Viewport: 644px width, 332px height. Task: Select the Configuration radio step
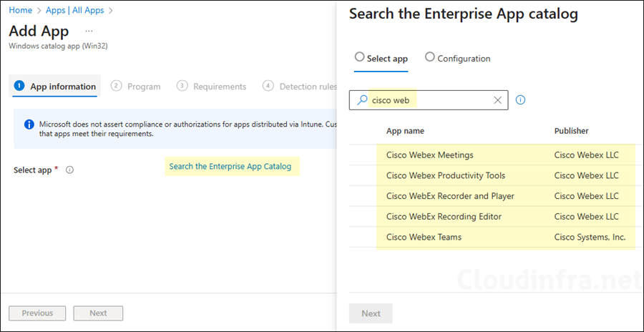[x=430, y=57]
